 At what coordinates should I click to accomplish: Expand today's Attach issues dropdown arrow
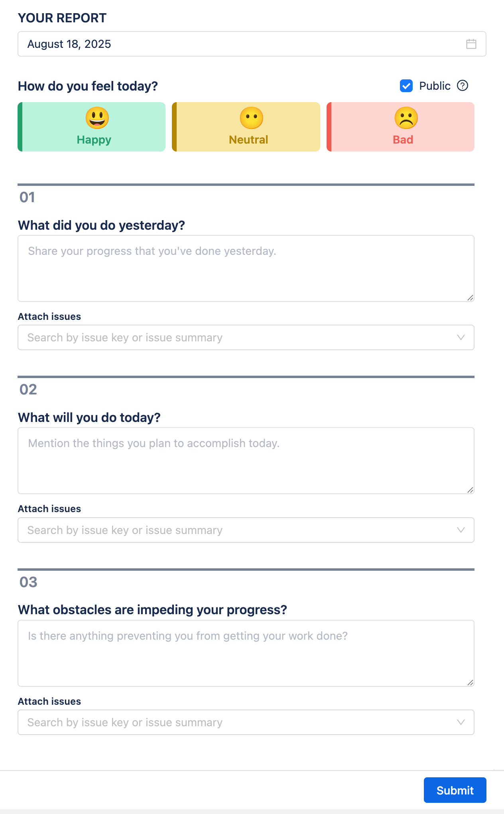pyautogui.click(x=461, y=530)
